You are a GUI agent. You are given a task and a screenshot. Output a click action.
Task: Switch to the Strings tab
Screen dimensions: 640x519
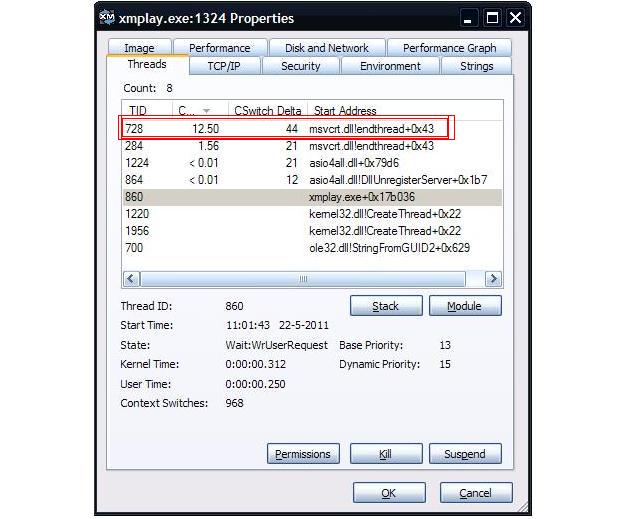(x=476, y=66)
